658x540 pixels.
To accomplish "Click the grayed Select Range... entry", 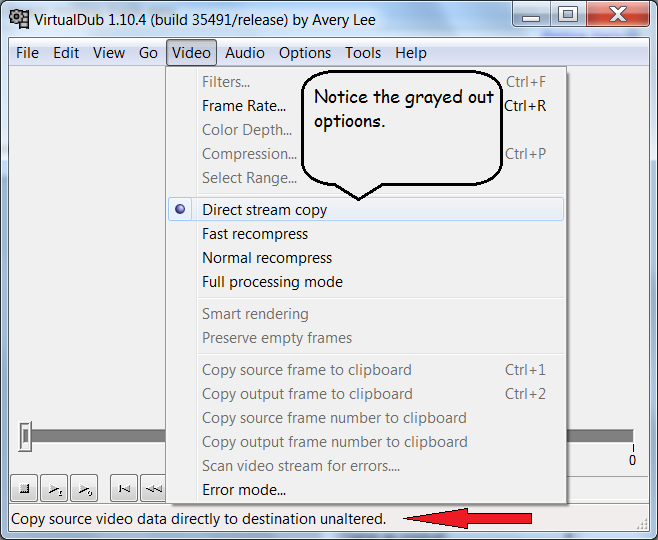I will coord(249,178).
